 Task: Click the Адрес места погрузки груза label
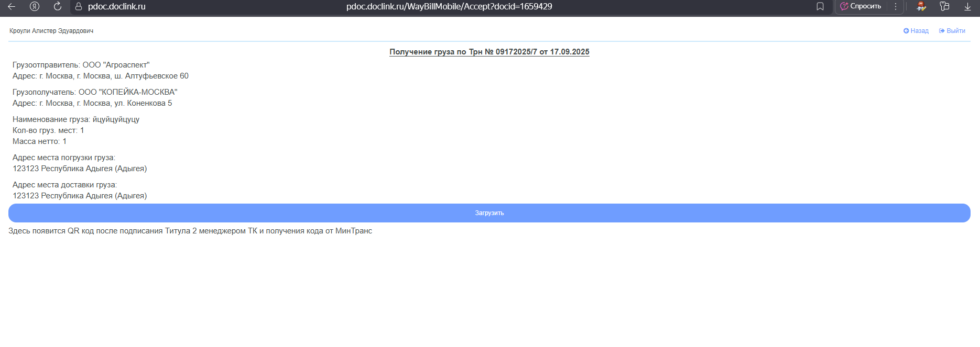[64, 158]
